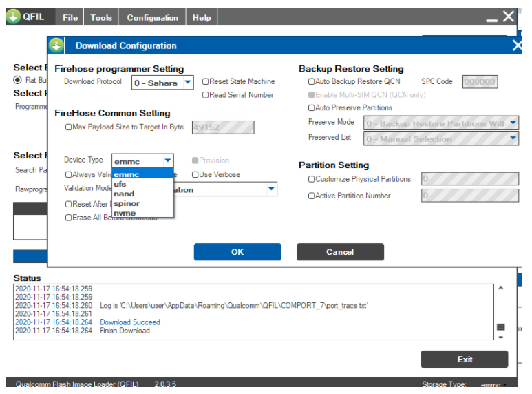Enable Read Serial Number checkbox

tap(205, 95)
